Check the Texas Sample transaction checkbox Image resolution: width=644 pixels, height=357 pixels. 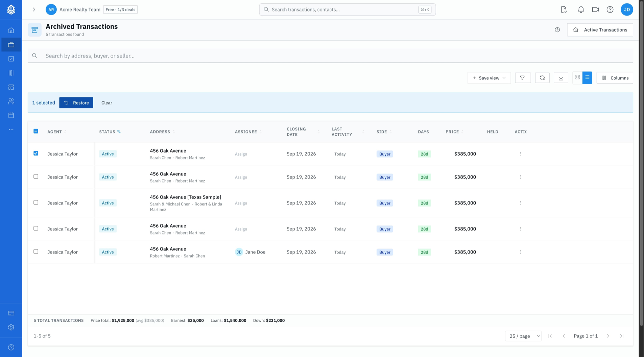coord(36,202)
